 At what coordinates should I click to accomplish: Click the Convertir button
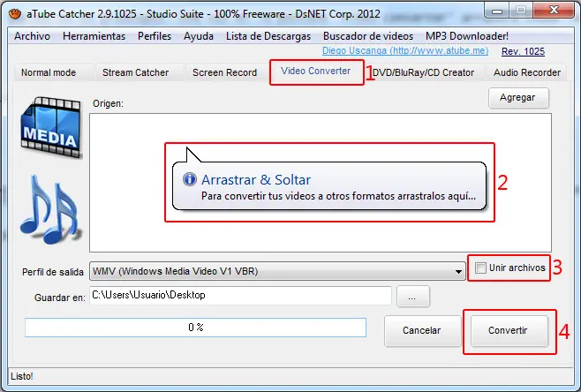pos(508,330)
